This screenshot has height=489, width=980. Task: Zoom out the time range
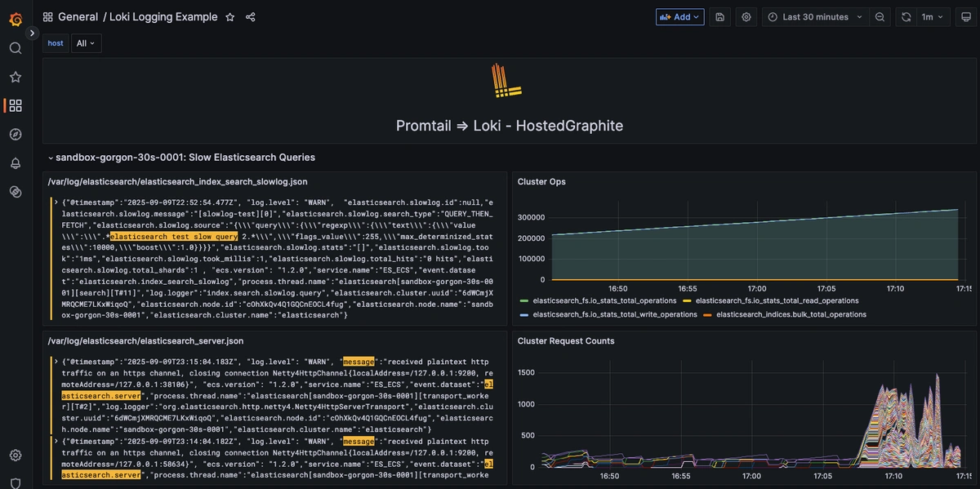(880, 17)
